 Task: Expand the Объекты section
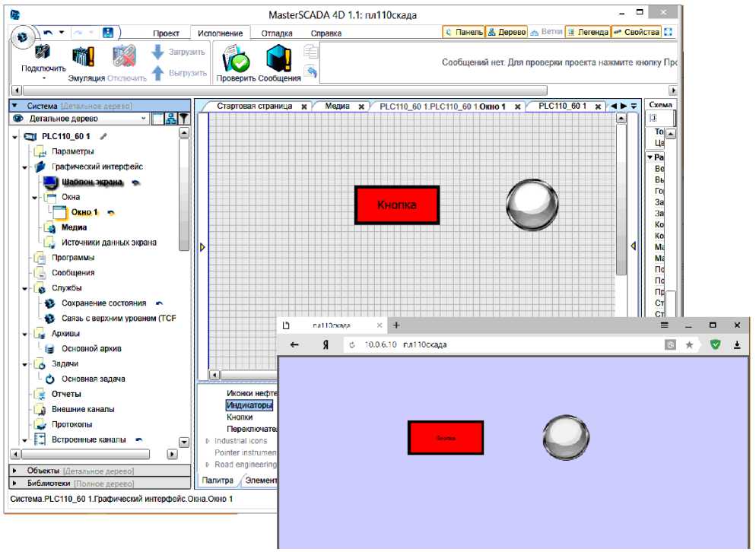pos(14,470)
